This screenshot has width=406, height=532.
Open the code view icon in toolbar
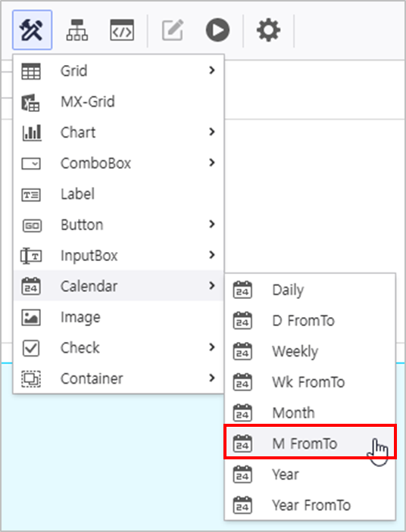[122, 30]
